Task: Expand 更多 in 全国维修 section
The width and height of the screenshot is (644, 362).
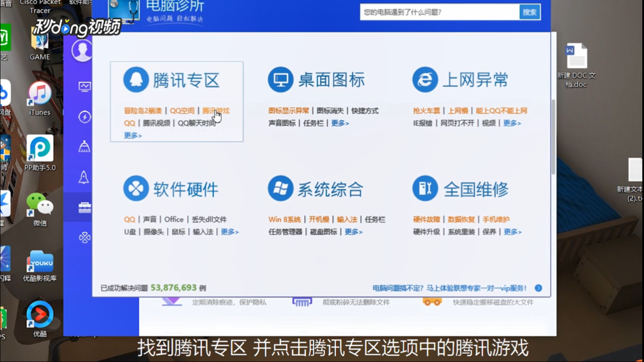Action: [x=512, y=232]
